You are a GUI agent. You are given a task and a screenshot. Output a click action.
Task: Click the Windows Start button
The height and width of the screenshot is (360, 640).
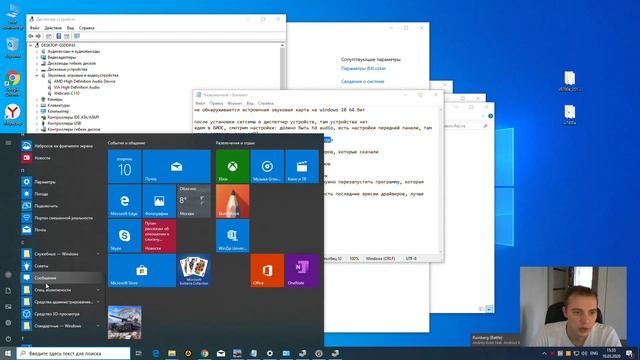pyautogui.click(x=8, y=353)
